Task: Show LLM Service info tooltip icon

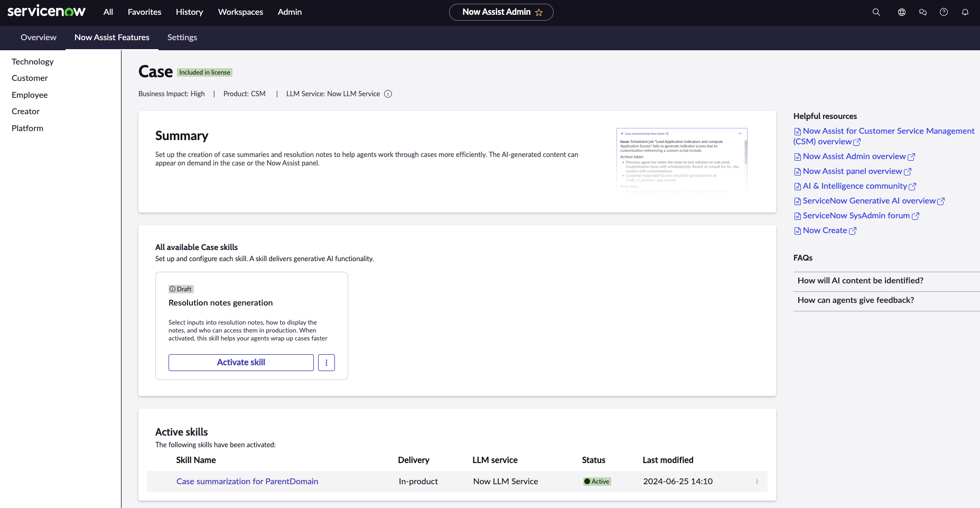Action: click(388, 94)
